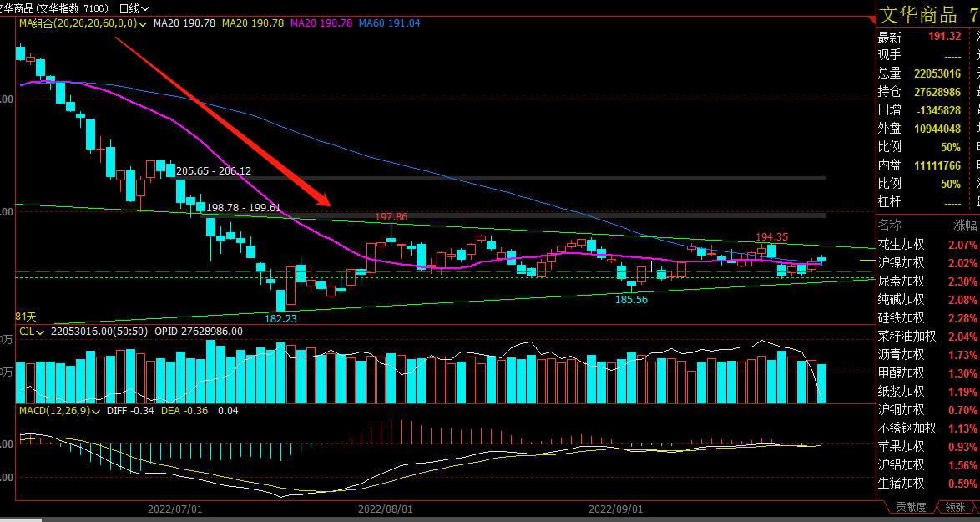Select the 硅铁加权 row
The image size is (980, 522).
(x=928, y=317)
